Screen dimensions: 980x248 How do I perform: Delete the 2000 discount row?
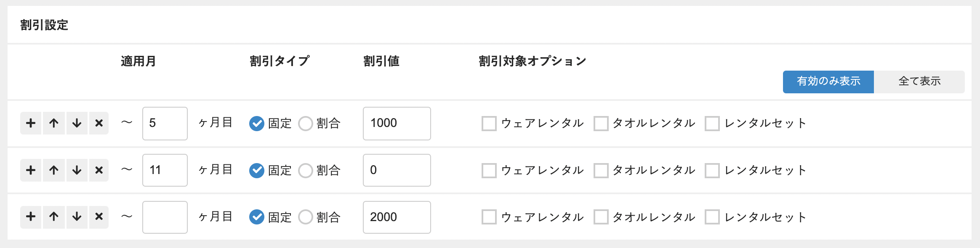click(99, 217)
